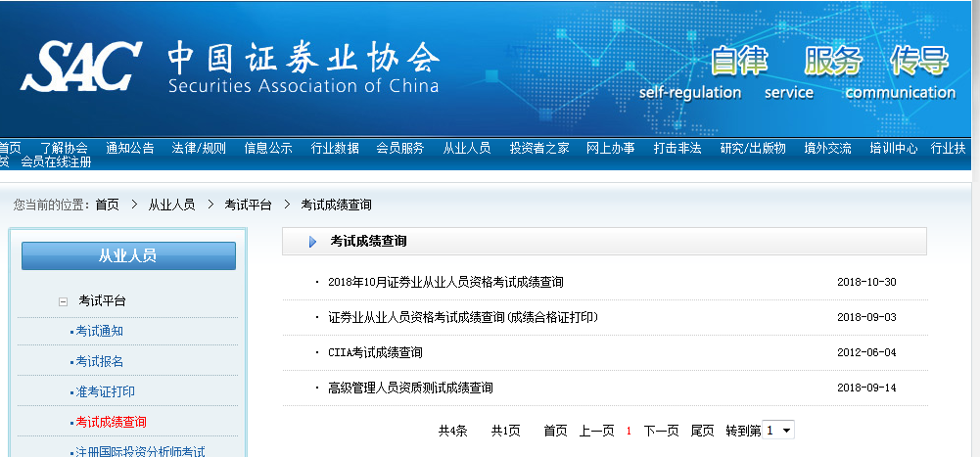Select 考试平台 in the sidebar tree
The width and height of the screenshot is (980, 457).
(x=102, y=301)
